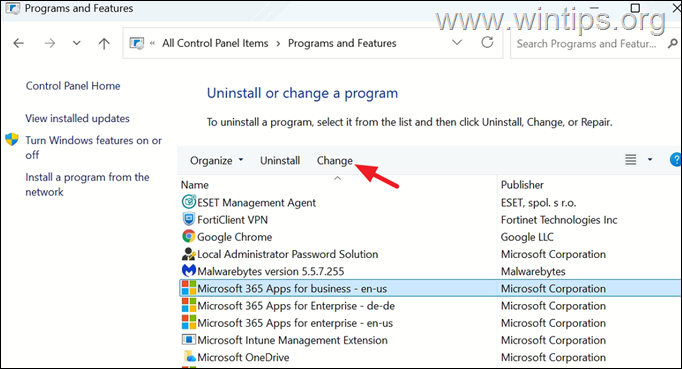
Task: Change view with the view options icon
Action: click(x=631, y=160)
